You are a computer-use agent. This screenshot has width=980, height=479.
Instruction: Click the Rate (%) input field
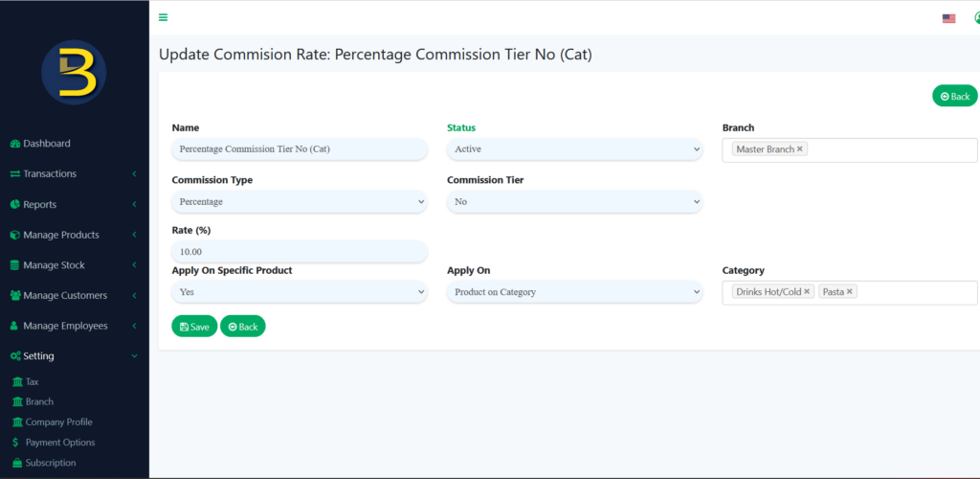coord(299,251)
